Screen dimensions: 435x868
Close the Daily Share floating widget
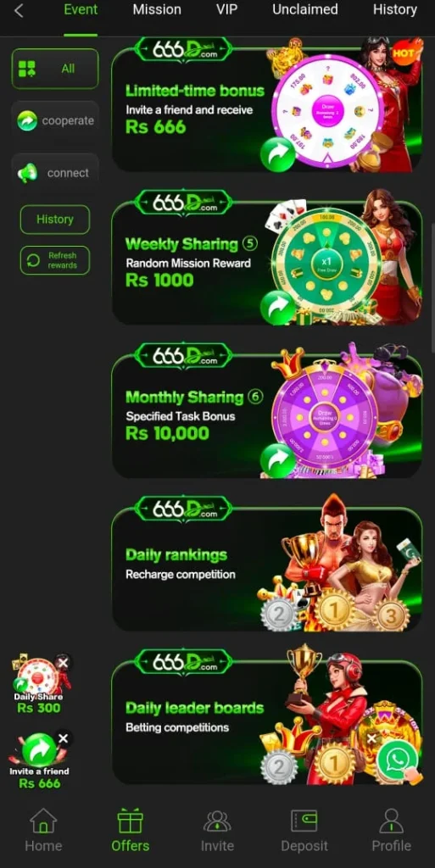[63, 663]
